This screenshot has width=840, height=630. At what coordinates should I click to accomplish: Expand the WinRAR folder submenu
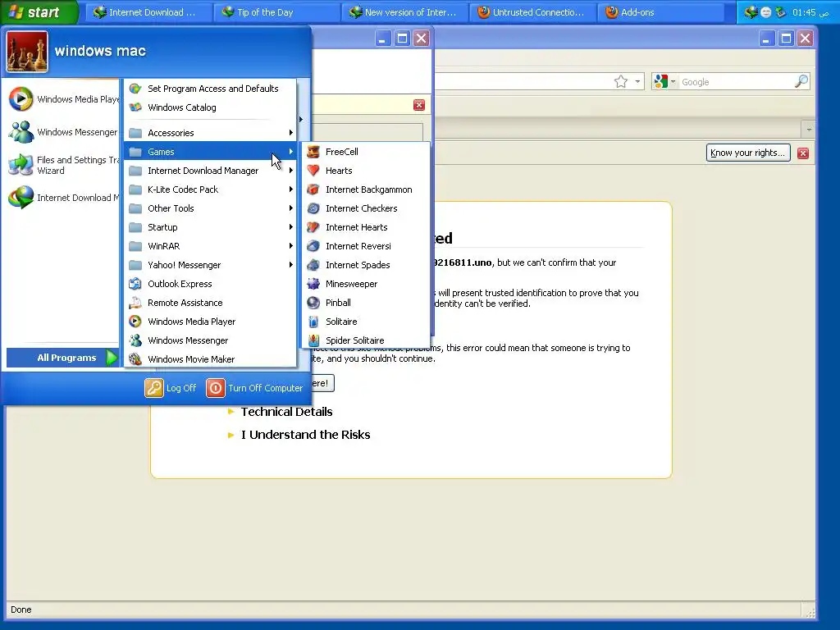[x=210, y=246]
